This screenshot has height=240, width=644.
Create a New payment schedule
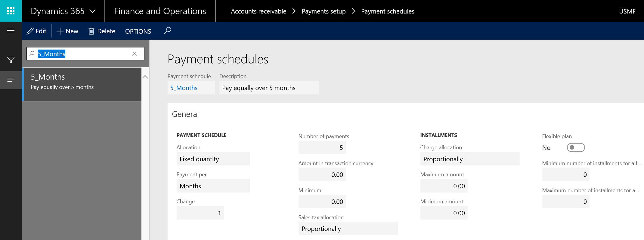67,31
